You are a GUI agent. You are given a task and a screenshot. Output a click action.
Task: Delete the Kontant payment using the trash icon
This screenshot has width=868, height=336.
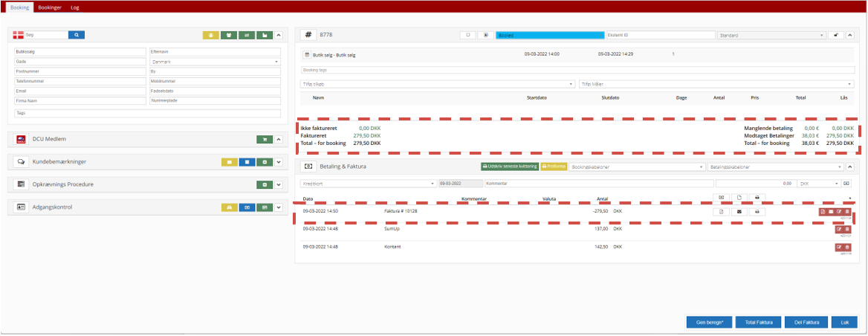click(x=847, y=247)
